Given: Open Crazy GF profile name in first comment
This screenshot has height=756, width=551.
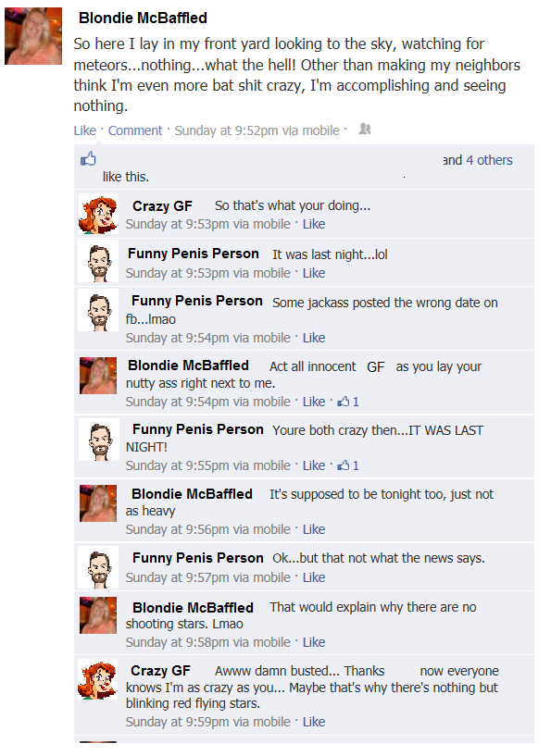Looking at the screenshot, I should click(x=162, y=206).
